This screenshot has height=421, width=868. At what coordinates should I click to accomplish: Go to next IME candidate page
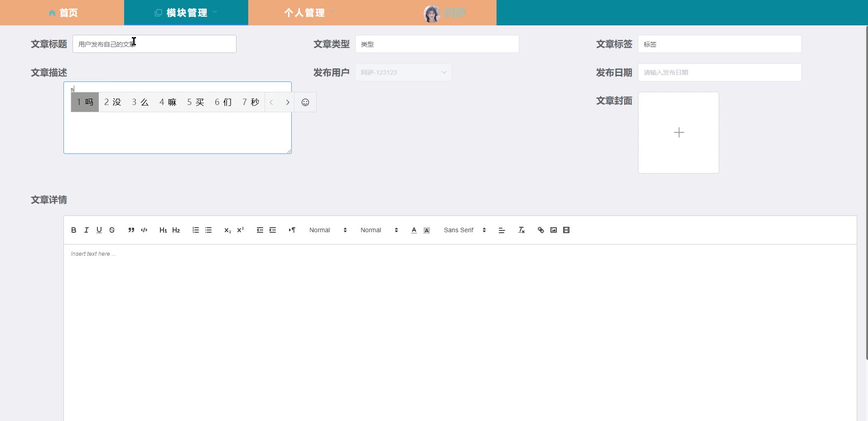[288, 102]
